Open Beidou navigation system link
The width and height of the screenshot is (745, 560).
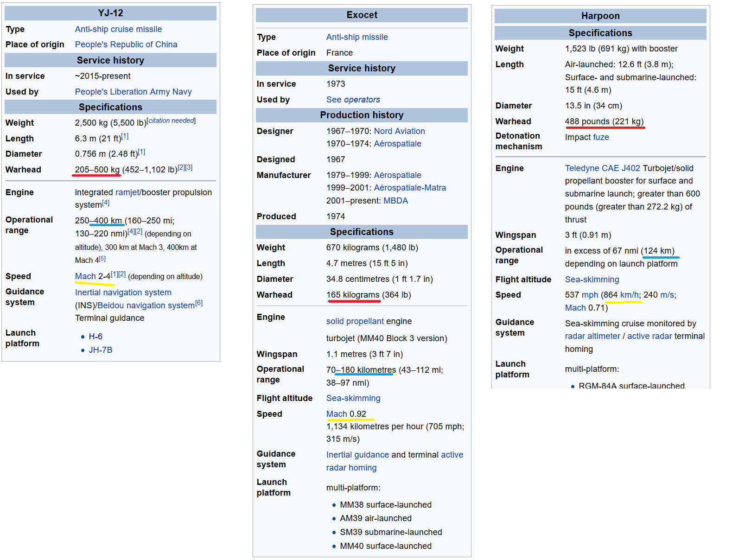[x=146, y=305]
